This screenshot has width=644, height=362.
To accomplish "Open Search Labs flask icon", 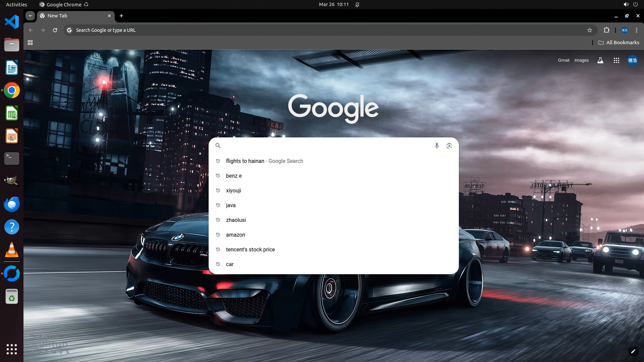I will [x=600, y=60].
